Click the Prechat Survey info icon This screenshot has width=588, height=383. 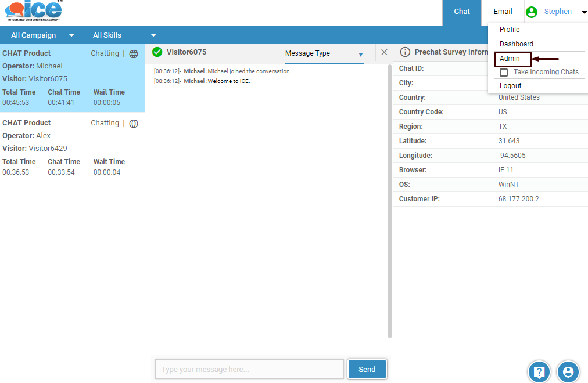405,52
